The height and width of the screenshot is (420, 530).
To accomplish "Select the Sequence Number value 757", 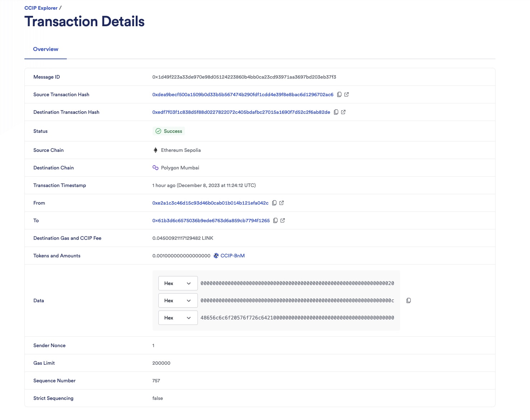I will pos(156,381).
